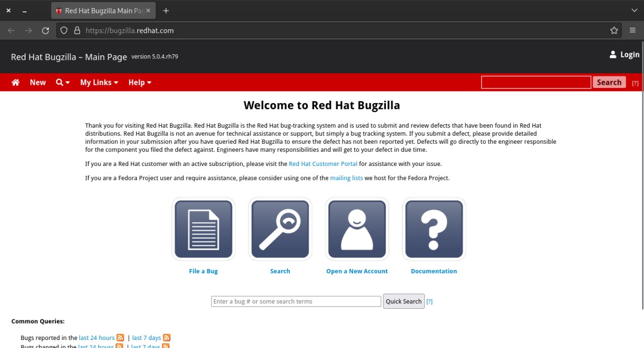Screen dimensions: 644x348
Task: Click the File a Bug document icon
Action: (203, 229)
